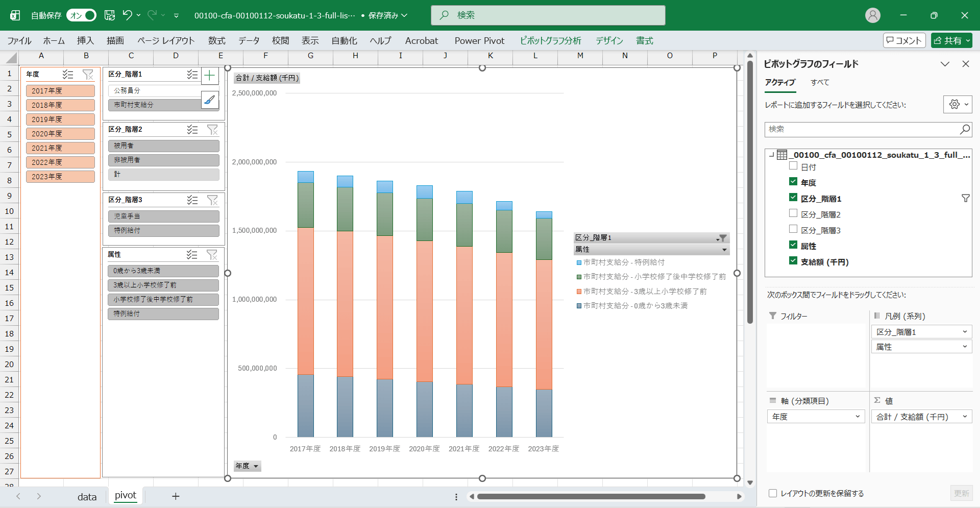This screenshot has width=980, height=508.
Task: Turn off the 自動保存 toggle
Action: (82, 15)
